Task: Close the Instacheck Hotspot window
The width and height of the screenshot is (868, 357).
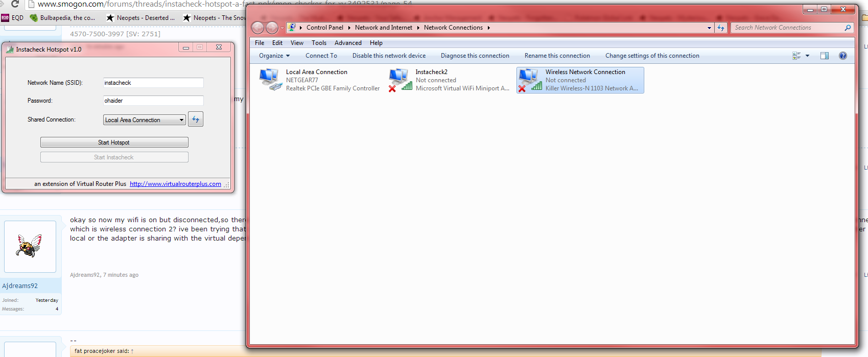Action: (219, 47)
